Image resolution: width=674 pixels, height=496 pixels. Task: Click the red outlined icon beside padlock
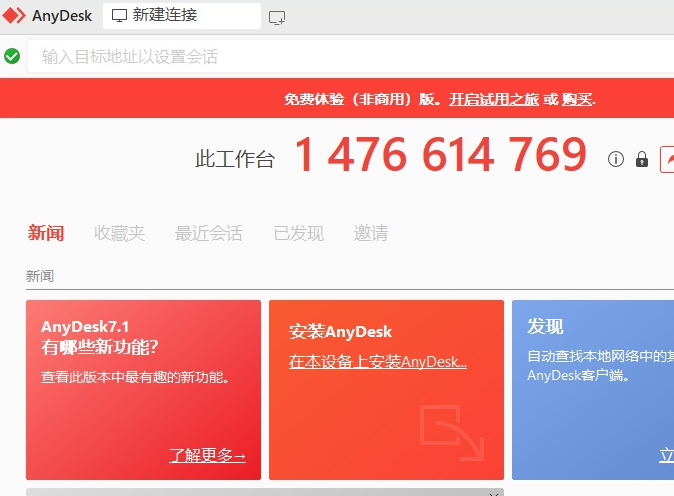[668, 159]
